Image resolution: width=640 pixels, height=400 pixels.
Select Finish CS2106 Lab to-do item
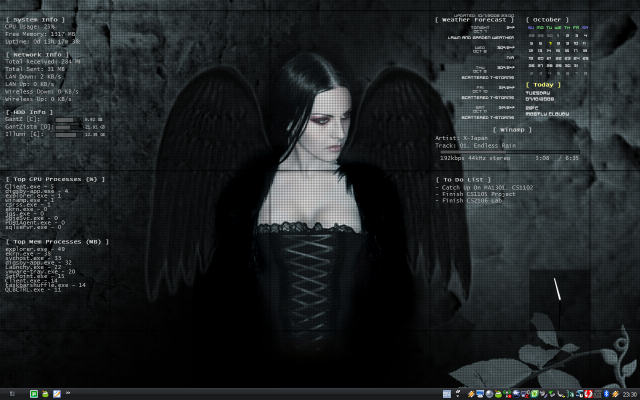tap(469, 200)
